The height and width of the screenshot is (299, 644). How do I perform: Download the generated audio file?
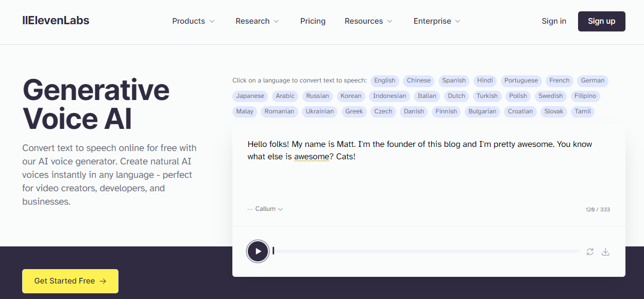pyautogui.click(x=605, y=252)
